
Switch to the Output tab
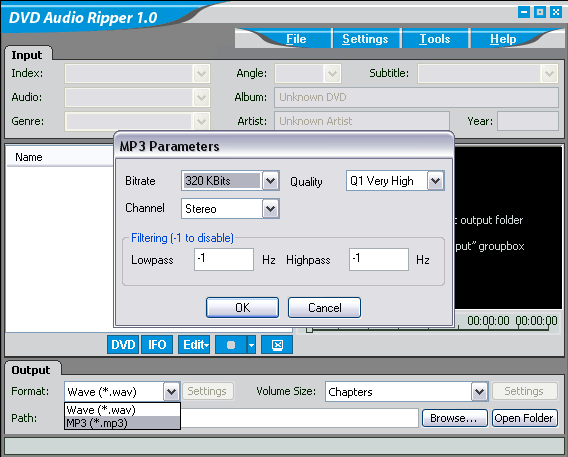[x=31, y=370]
